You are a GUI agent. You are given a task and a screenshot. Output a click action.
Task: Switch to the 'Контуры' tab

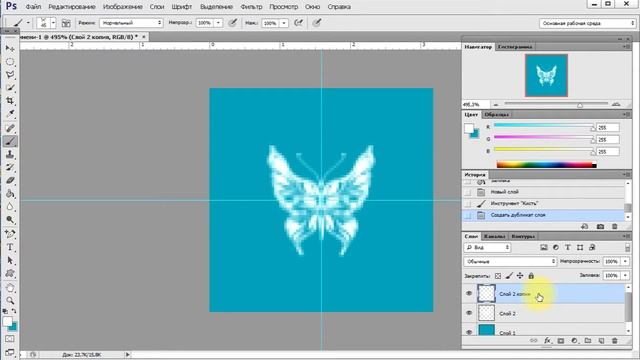(523, 237)
